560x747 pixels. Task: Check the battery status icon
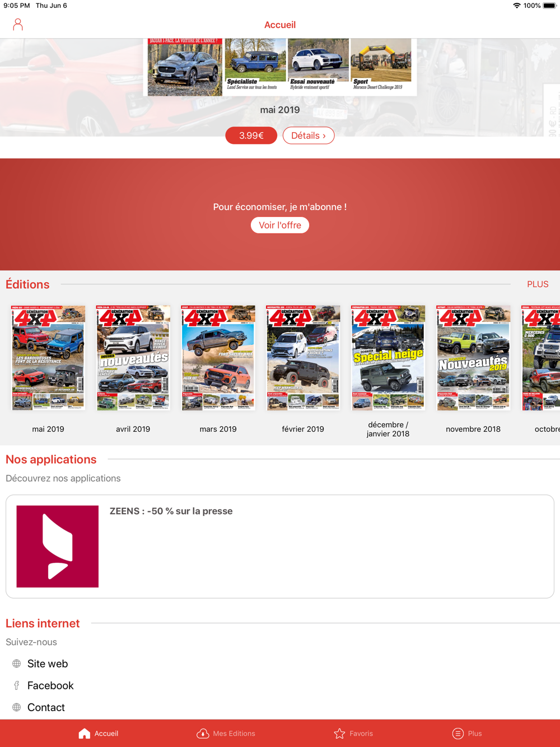click(549, 6)
